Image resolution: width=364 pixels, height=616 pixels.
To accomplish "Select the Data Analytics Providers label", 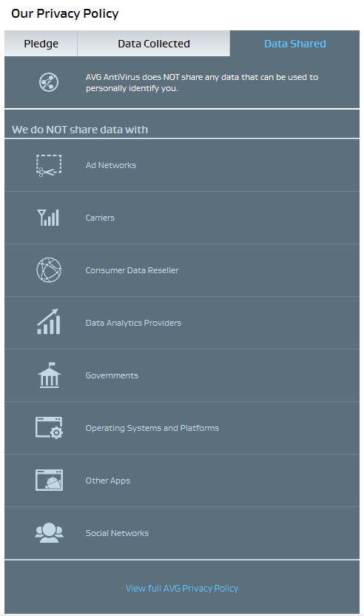I will [133, 323].
